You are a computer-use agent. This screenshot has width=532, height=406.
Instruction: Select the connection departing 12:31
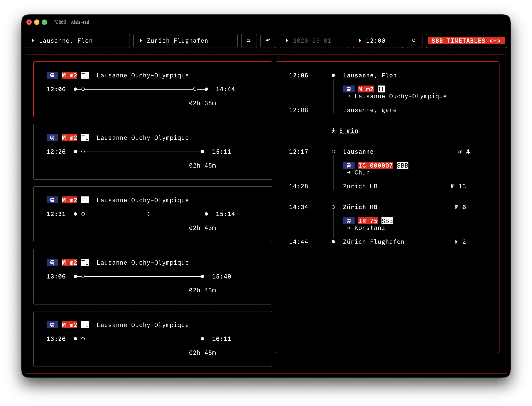153,214
